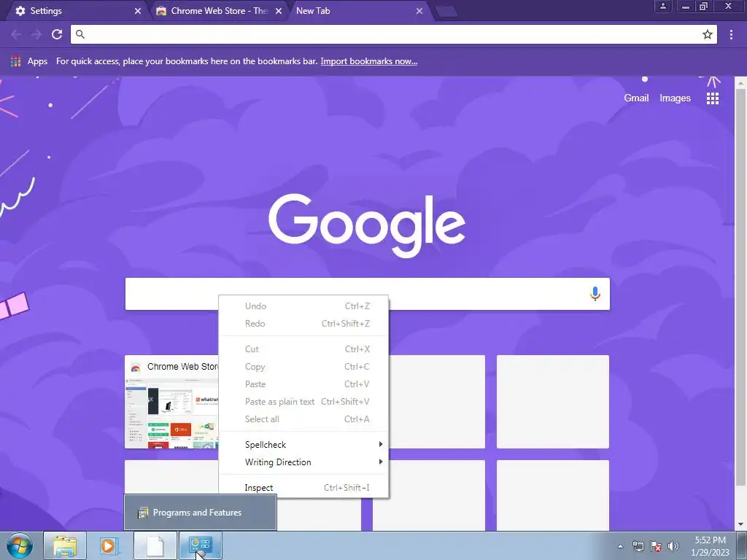The image size is (747, 560).
Task: Click Copy in the context menu
Action: pos(303,367)
